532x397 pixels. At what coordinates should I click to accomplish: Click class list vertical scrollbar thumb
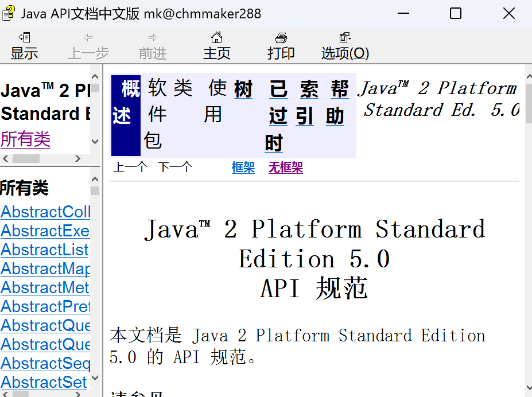[95, 191]
